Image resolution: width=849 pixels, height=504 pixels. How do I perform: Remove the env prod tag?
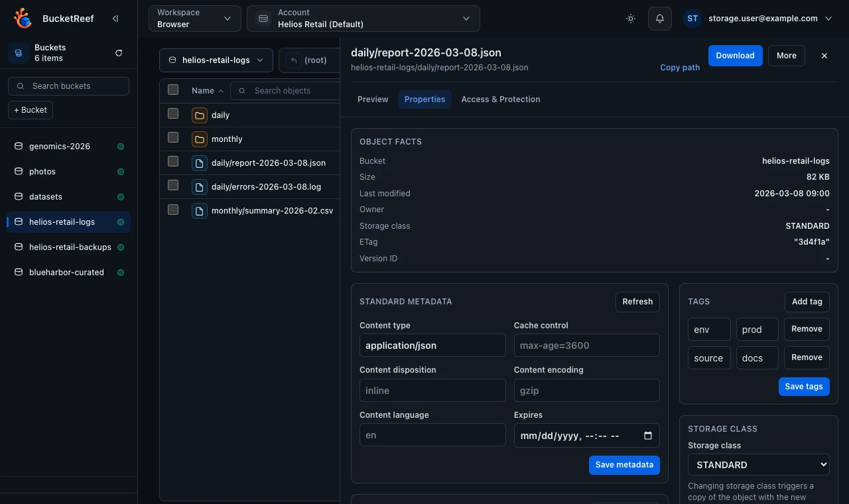point(807,329)
